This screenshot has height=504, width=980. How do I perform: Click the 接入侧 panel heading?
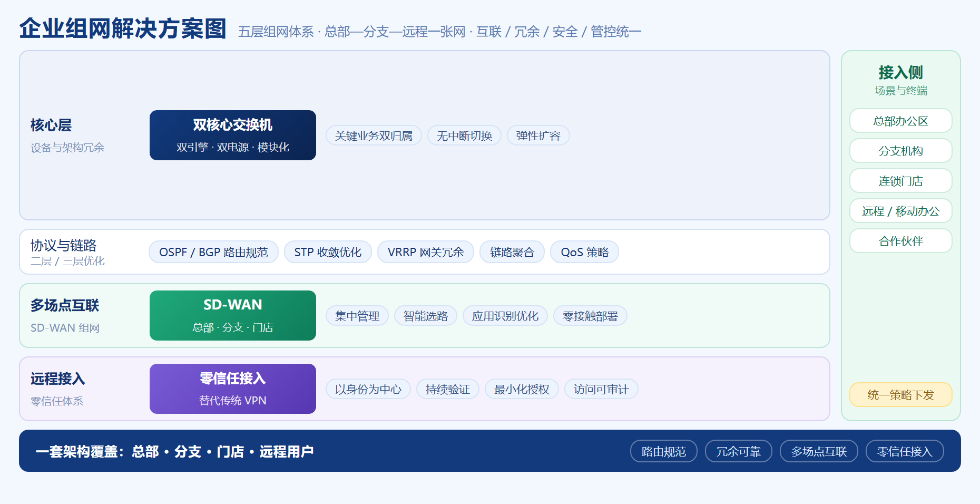(x=900, y=72)
